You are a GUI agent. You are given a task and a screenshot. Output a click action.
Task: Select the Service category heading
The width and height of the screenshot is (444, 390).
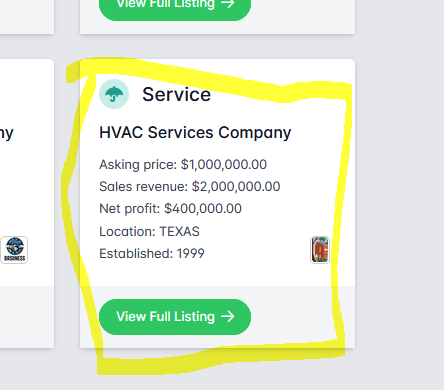click(177, 94)
